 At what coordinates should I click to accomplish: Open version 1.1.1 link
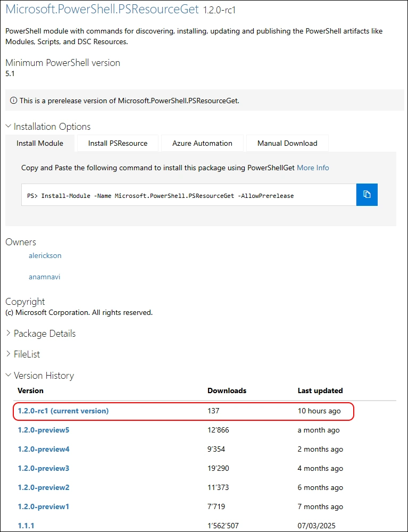(26, 526)
